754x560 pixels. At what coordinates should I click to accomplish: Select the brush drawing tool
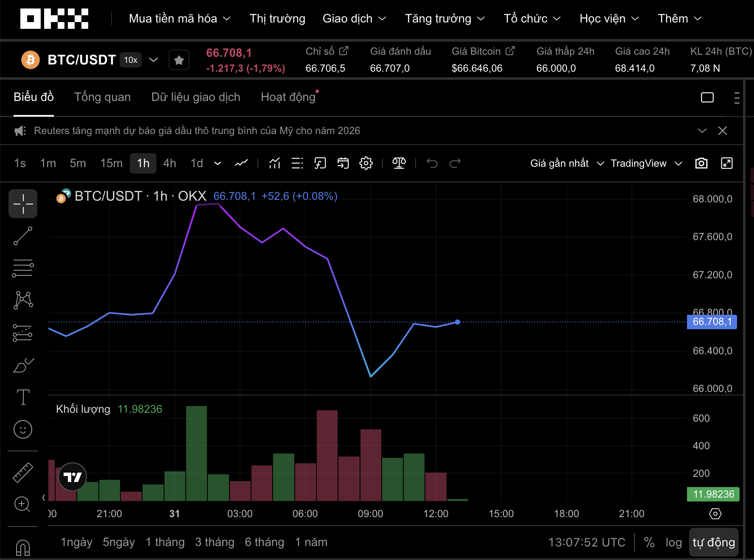[x=22, y=365]
